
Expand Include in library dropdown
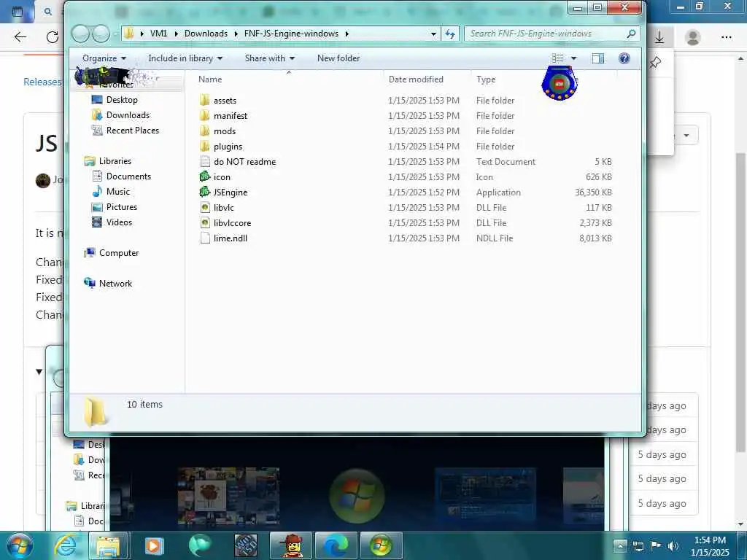point(185,58)
